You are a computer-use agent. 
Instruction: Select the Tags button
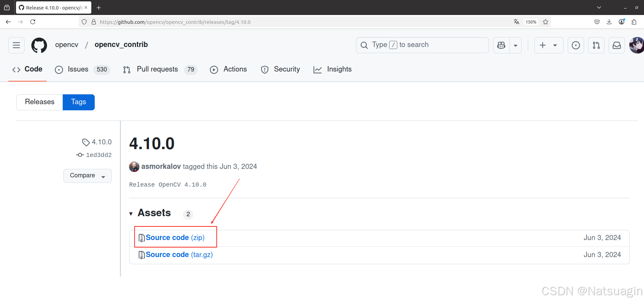click(79, 102)
